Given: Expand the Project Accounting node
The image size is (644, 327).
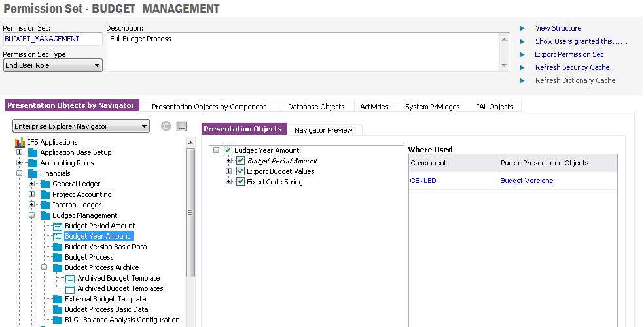Looking at the screenshot, I should point(31,194).
